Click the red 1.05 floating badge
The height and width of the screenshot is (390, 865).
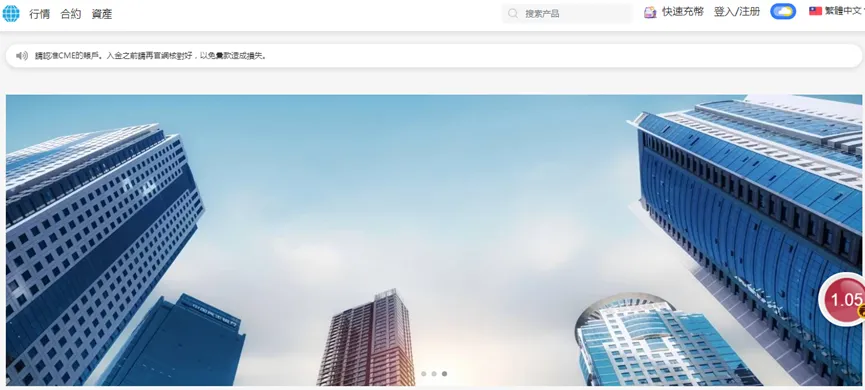coord(842,300)
